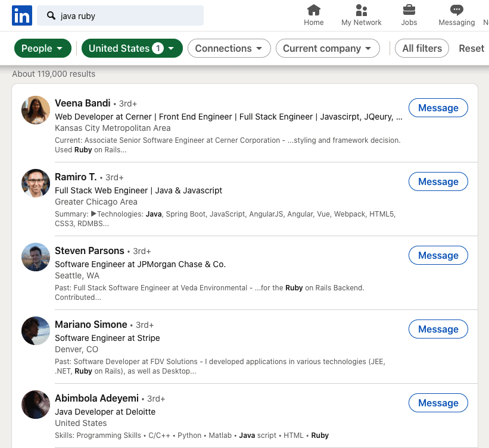489x448 pixels.
Task: Go to the Jobs briefcase icon
Action: click(409, 10)
